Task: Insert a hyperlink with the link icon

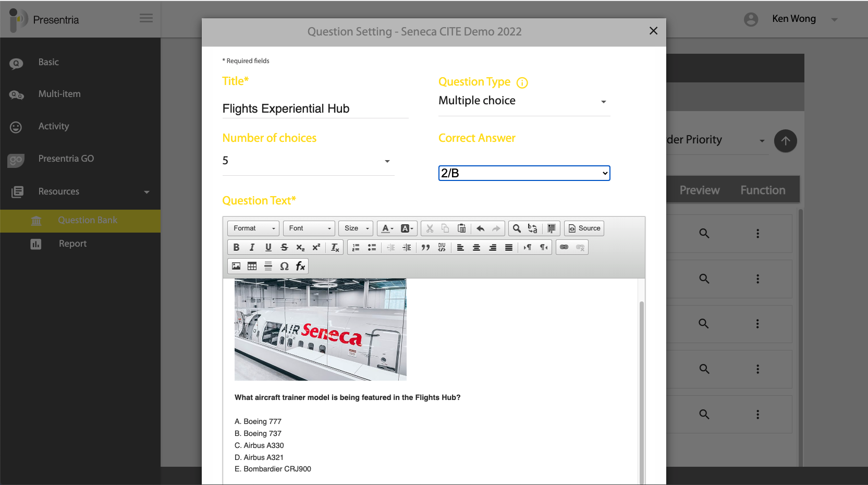Action: click(x=564, y=247)
